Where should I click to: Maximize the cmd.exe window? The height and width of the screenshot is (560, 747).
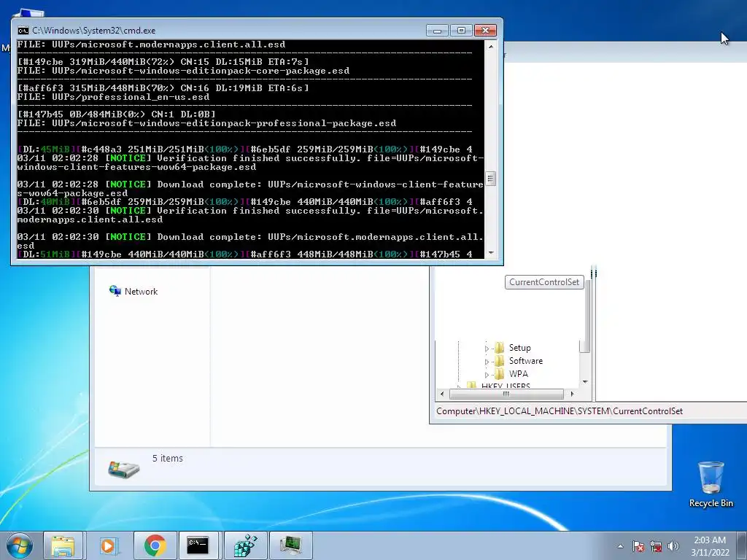coord(461,31)
